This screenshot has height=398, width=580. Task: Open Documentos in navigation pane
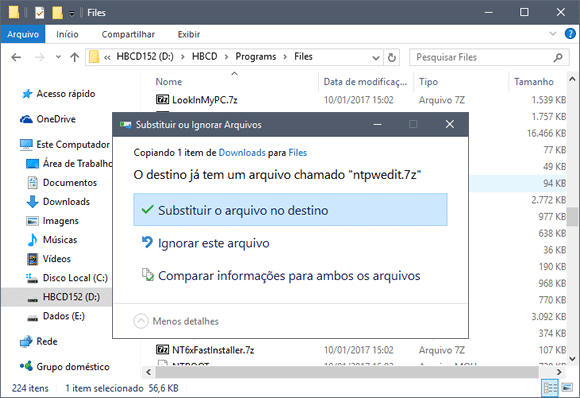(70, 183)
